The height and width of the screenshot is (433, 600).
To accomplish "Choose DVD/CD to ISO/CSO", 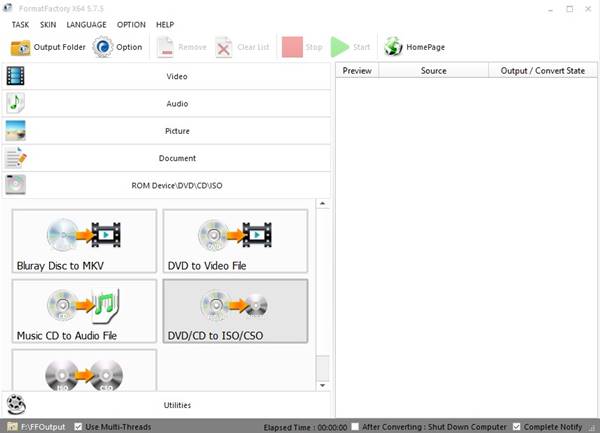I will (x=235, y=311).
